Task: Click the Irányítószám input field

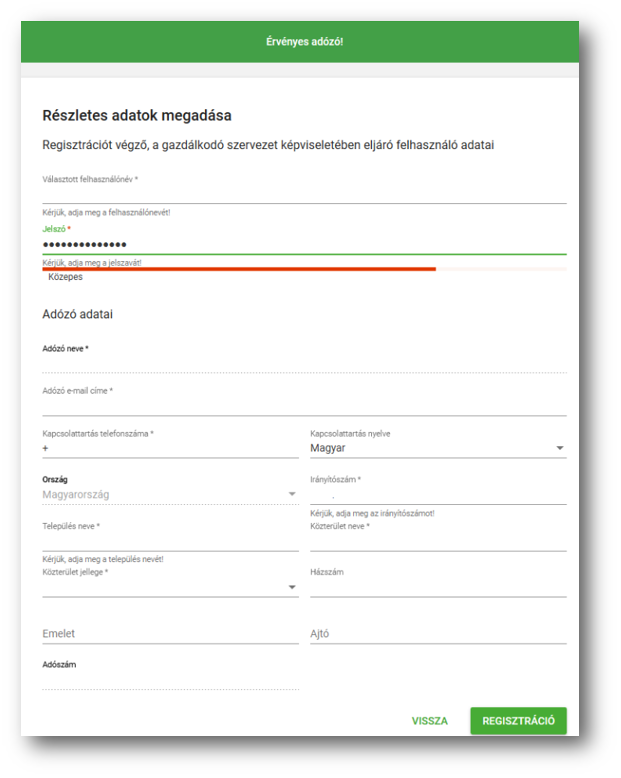Action: (438, 495)
